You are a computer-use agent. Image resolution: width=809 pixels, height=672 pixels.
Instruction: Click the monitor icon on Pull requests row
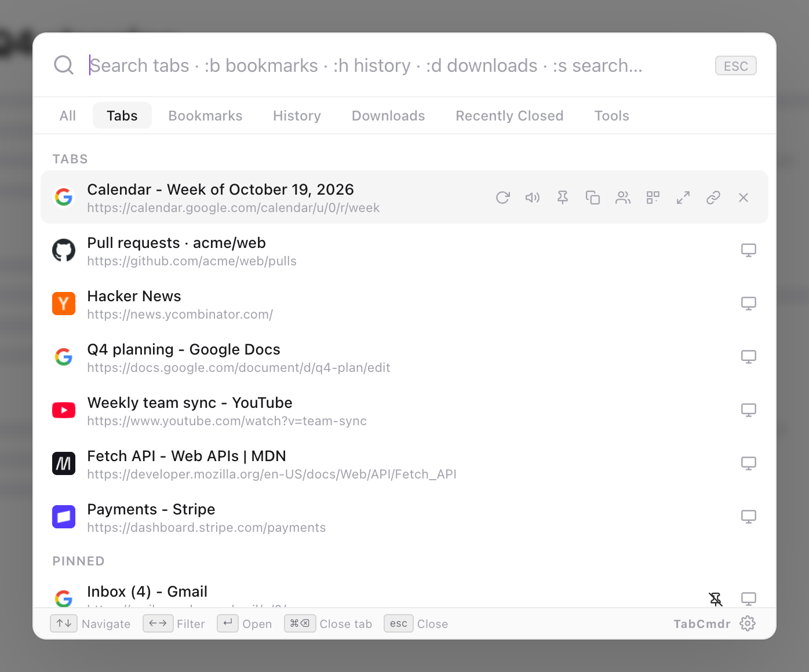749,250
